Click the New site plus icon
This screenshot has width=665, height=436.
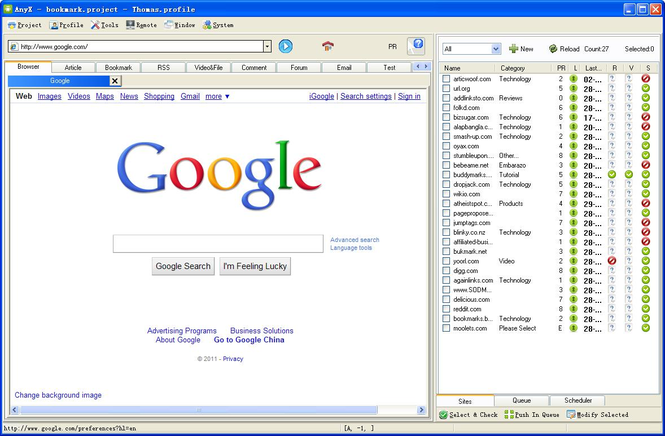(x=514, y=48)
